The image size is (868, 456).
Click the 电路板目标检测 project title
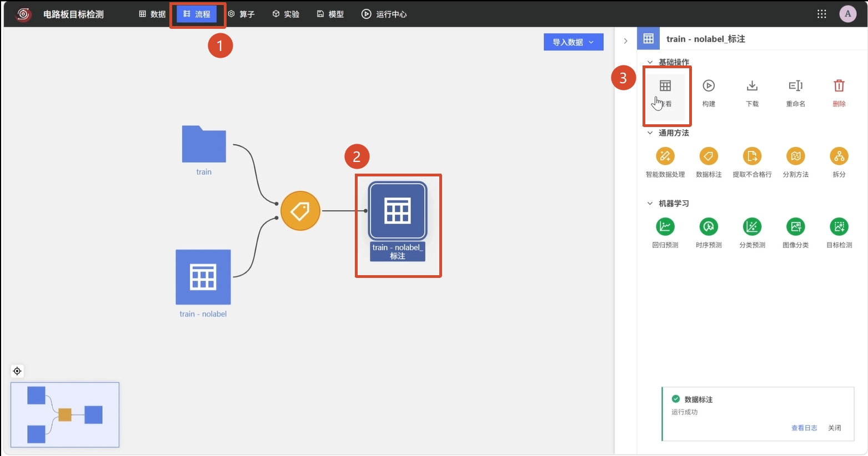tap(73, 14)
